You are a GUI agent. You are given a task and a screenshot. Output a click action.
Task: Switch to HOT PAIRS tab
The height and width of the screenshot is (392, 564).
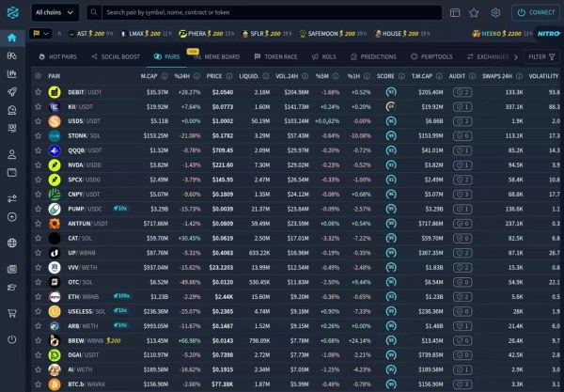coord(58,56)
